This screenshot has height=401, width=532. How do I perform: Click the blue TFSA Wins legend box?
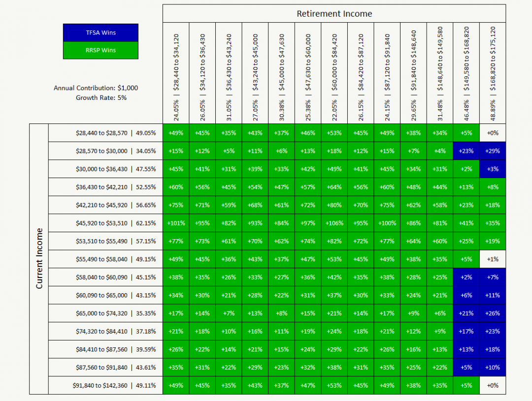[100, 32]
